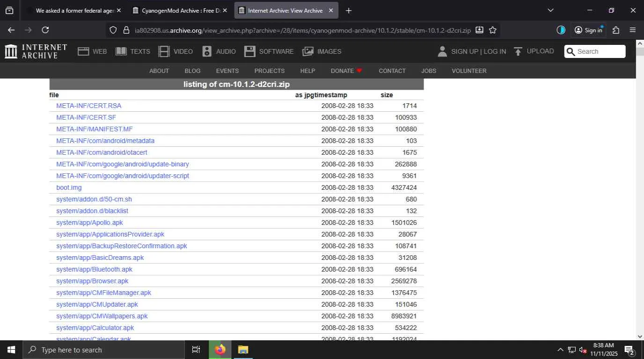644x359 pixels.
Task: Open the notification center
Action: 629,350
